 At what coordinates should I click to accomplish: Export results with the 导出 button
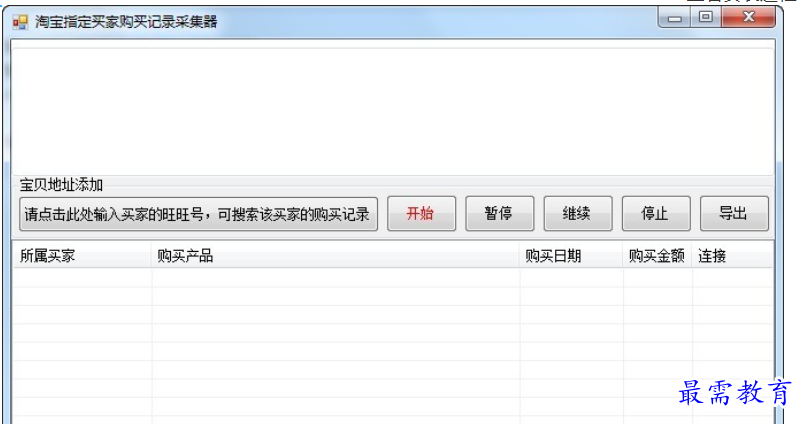pos(734,213)
